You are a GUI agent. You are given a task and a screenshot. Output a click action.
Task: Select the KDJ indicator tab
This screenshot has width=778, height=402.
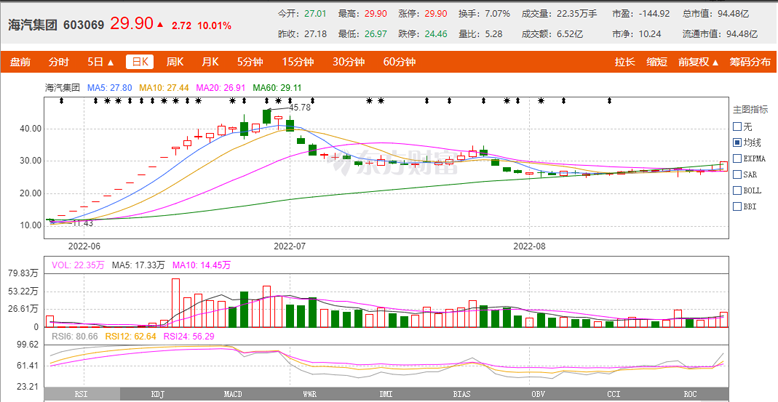[x=157, y=394]
